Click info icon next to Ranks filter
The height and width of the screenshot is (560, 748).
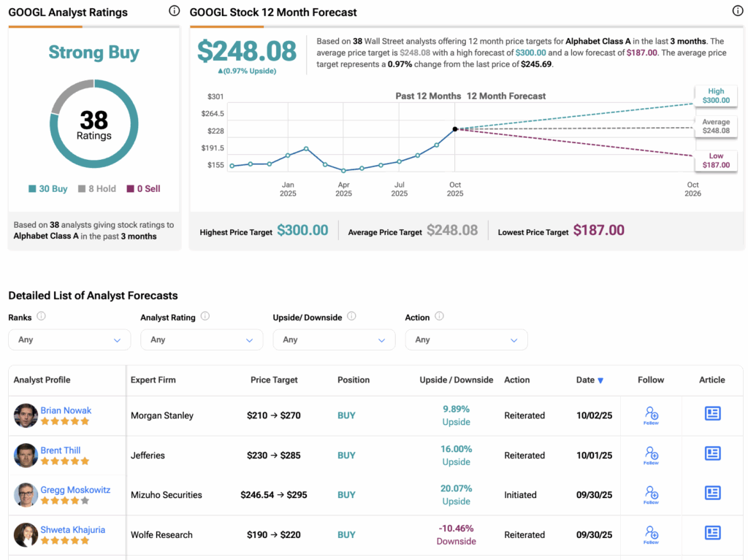pos(42,316)
